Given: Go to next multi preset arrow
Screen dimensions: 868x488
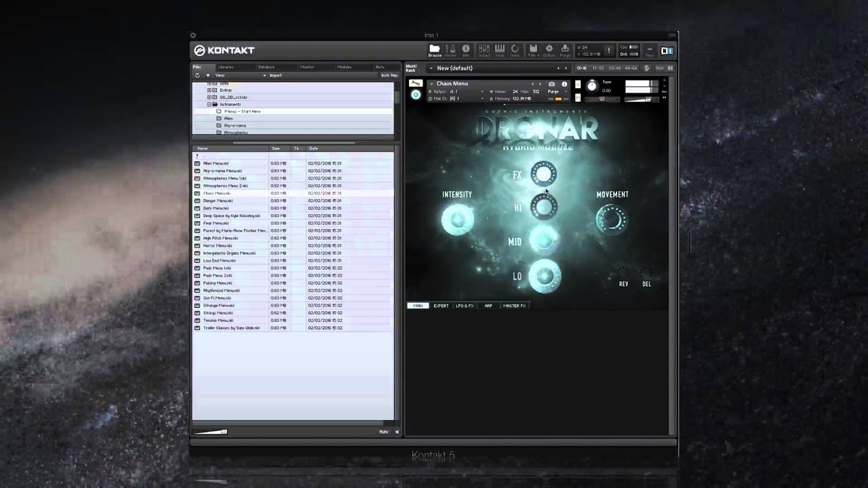Looking at the screenshot, I should 566,68.
